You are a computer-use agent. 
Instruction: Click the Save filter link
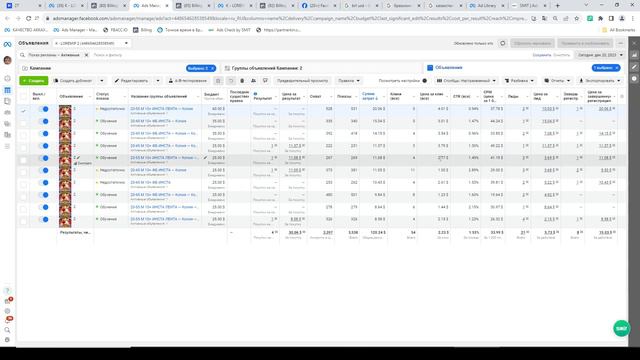(x=542, y=55)
